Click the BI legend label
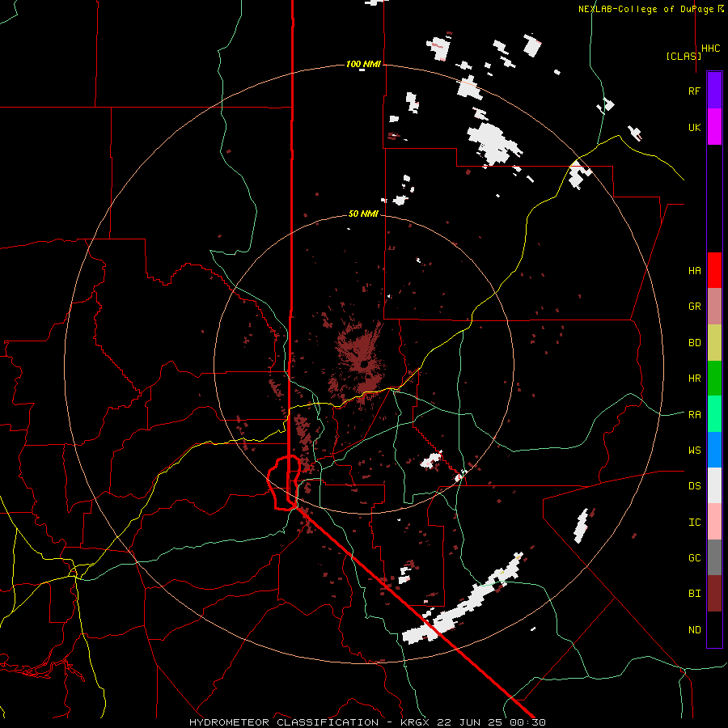Screen dimensions: 728x728 point(694,594)
